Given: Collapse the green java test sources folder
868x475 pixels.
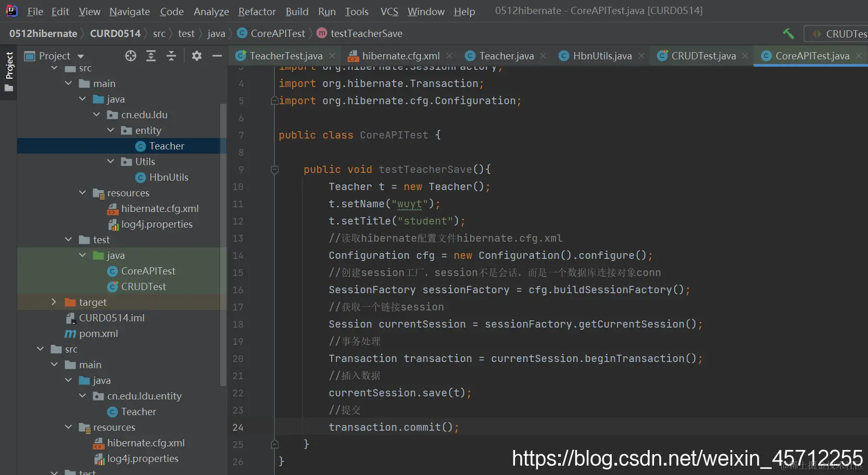Looking at the screenshot, I should tap(82, 255).
